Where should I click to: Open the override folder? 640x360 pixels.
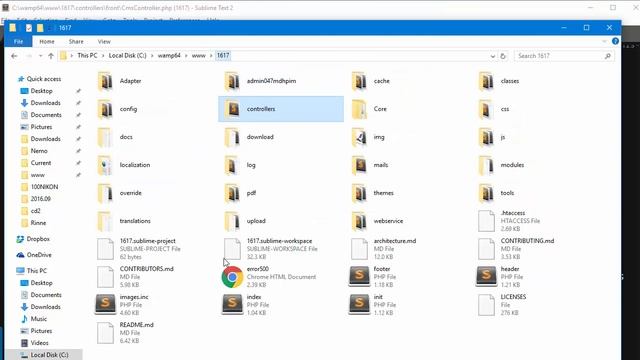(x=119, y=193)
